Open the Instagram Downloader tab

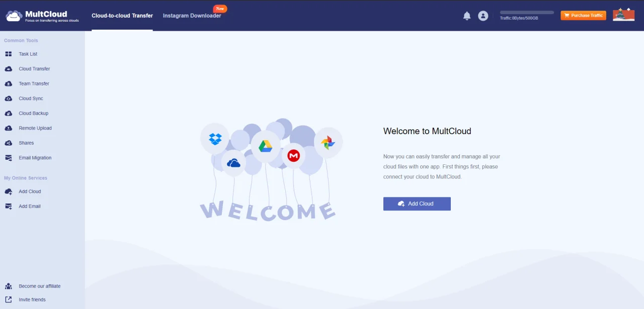192,16
